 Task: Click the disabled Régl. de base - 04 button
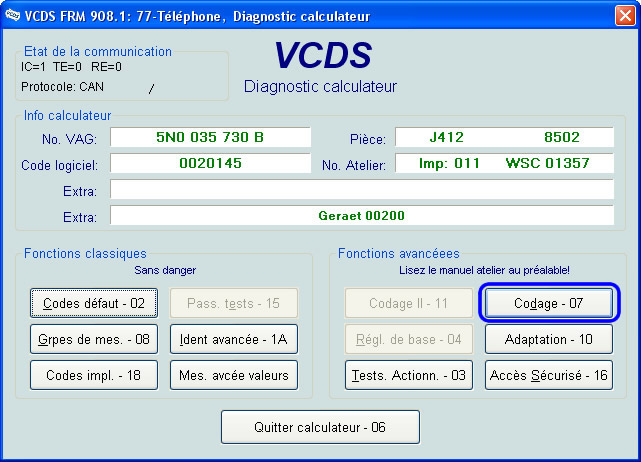409,339
